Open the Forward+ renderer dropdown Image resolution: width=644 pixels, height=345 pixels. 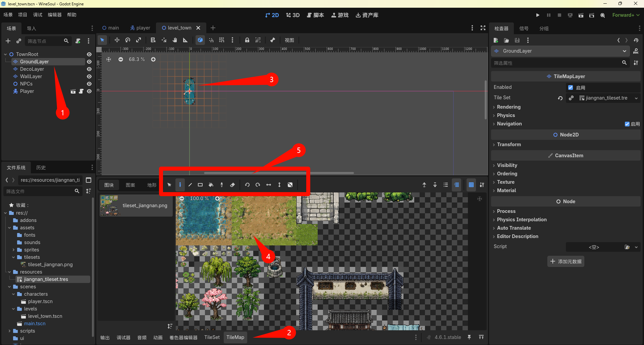coord(626,15)
